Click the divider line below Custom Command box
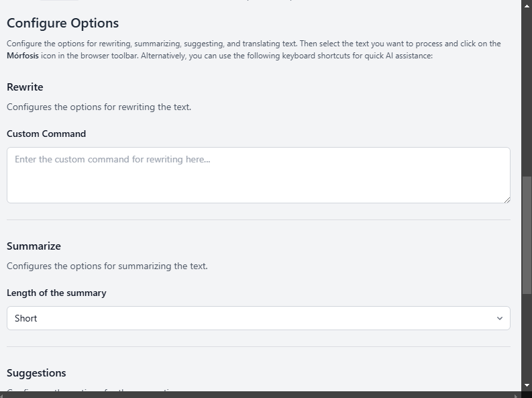Viewport: 532px width, 398px height. pyautogui.click(x=258, y=219)
